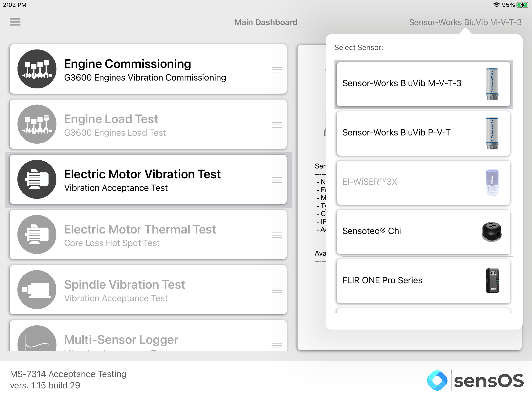
Task: Click the Electric Motor Vibration Test icon
Action: coord(37,179)
